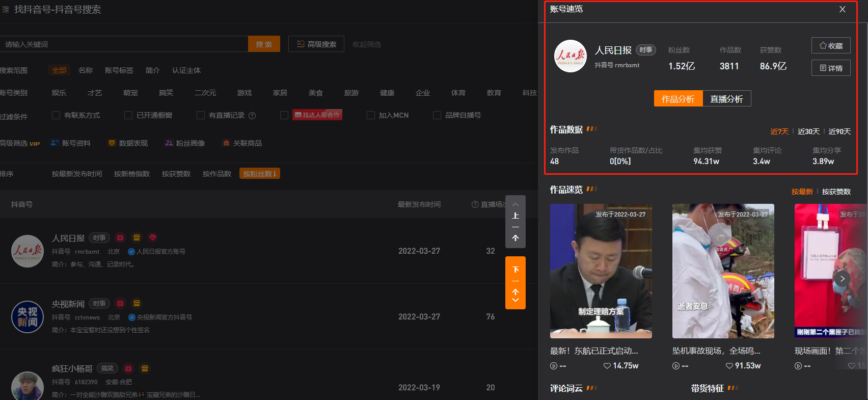868x400 pixels.
Task: Choose 美食 account category
Action: [x=316, y=93]
